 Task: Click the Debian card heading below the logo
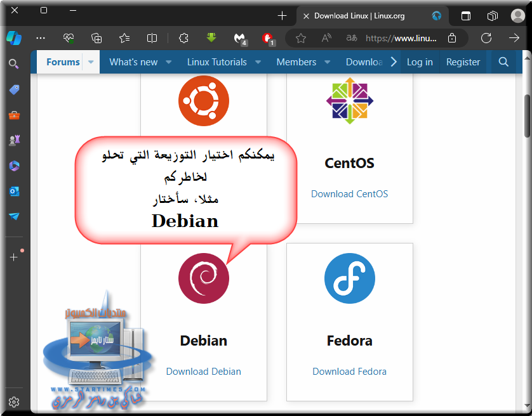point(204,341)
